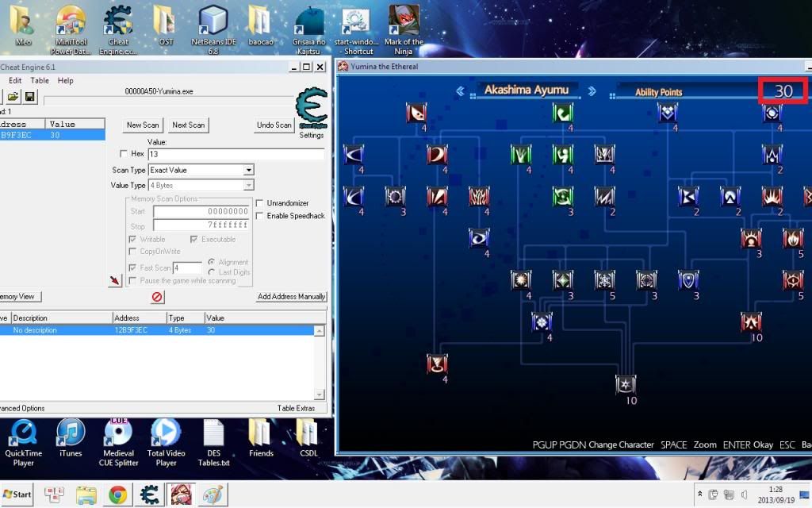Open Paint from the taskbar
Viewport: 812px width, 508px height.
[213, 495]
